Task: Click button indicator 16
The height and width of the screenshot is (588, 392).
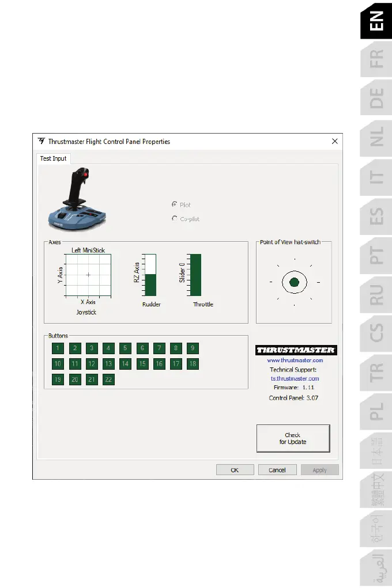Action: tap(159, 364)
